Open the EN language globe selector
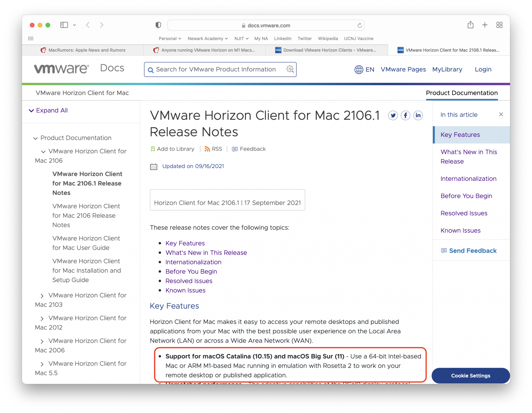Viewport: 532px width, 413px height. tap(364, 69)
